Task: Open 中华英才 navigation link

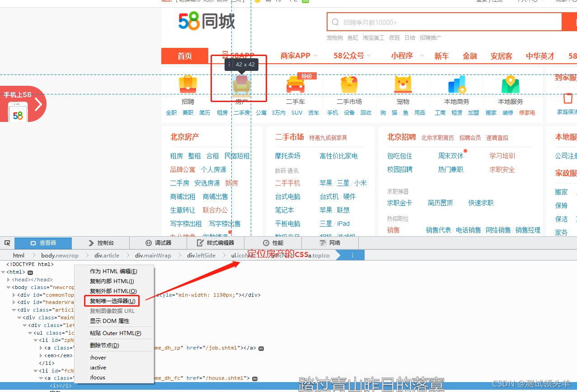Action: [540, 56]
